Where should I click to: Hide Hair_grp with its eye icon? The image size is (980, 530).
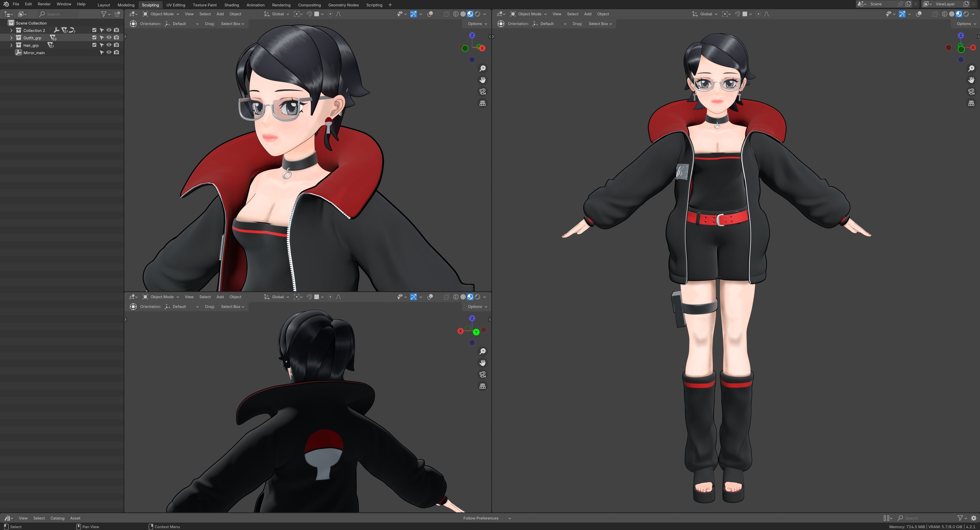(x=109, y=45)
